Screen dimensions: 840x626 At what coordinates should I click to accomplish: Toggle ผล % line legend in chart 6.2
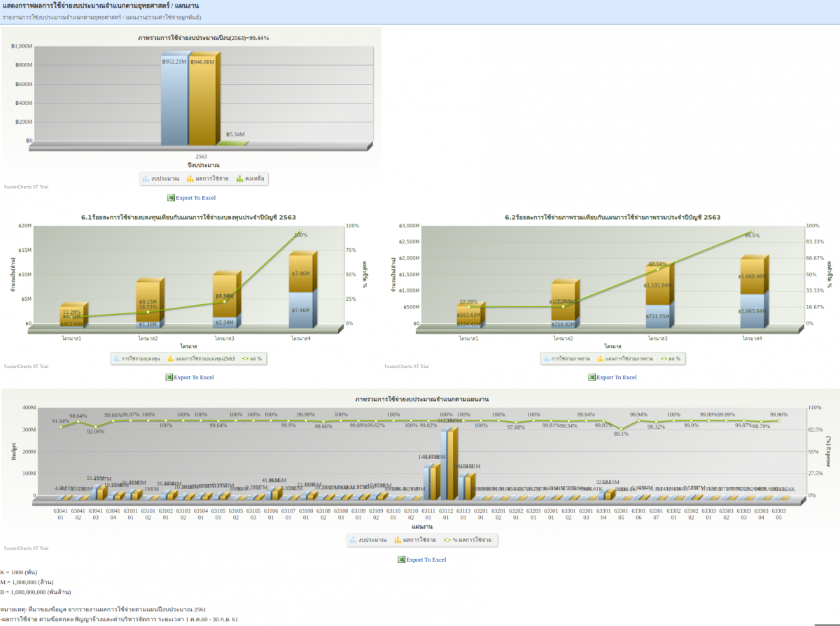pos(670,358)
